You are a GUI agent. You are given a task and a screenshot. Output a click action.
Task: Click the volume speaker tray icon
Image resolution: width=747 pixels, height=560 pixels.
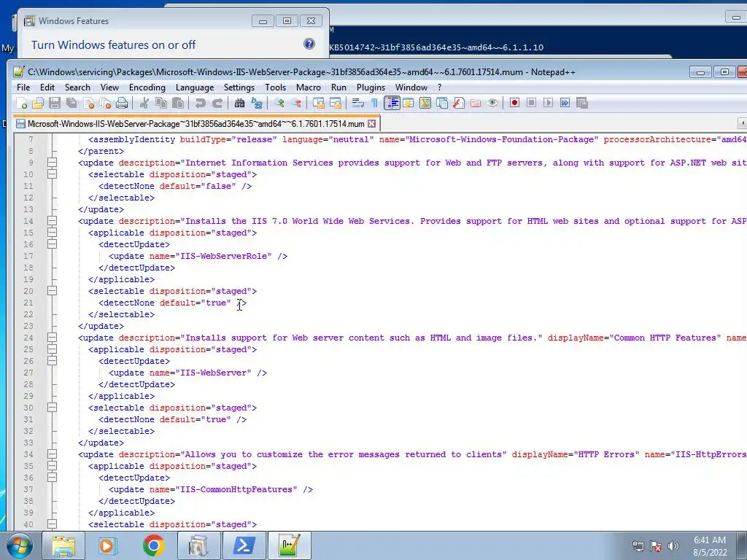(673, 546)
